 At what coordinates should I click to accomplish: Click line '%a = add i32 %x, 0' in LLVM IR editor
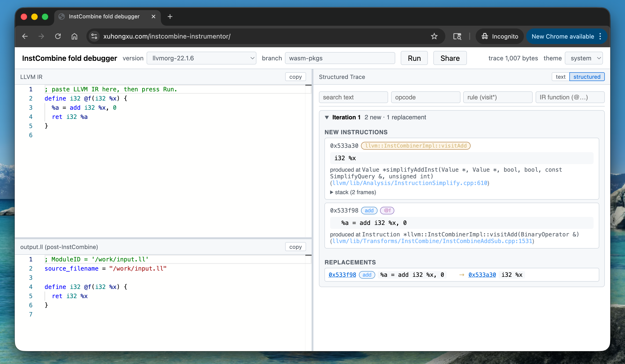(x=84, y=108)
